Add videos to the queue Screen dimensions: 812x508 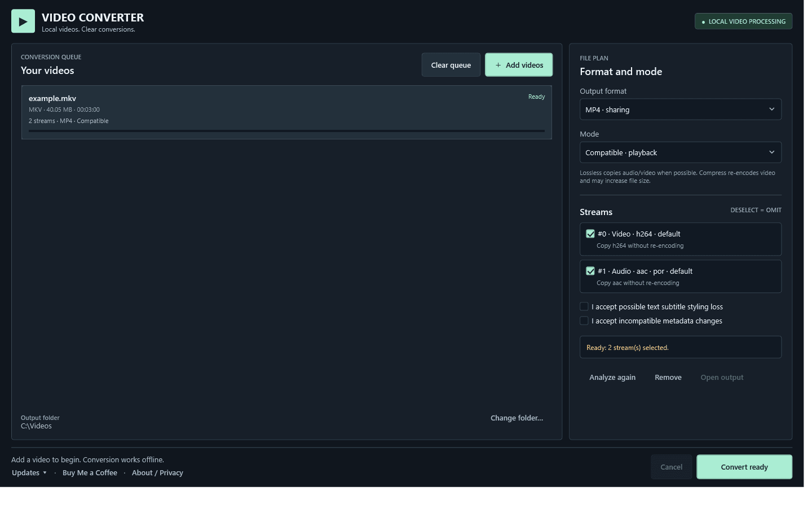[519, 65]
